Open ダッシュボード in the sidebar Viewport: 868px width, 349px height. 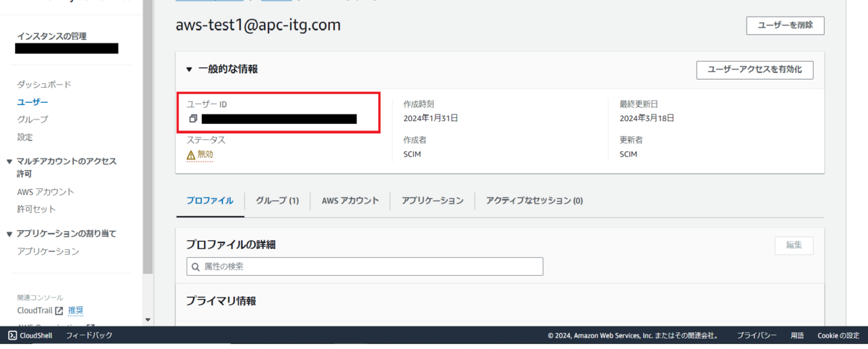coord(44,85)
